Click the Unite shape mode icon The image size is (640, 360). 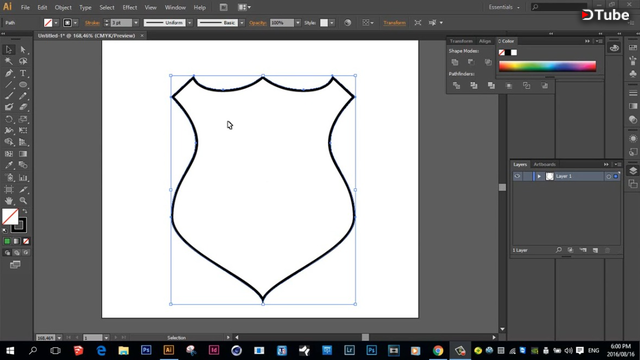click(x=455, y=62)
